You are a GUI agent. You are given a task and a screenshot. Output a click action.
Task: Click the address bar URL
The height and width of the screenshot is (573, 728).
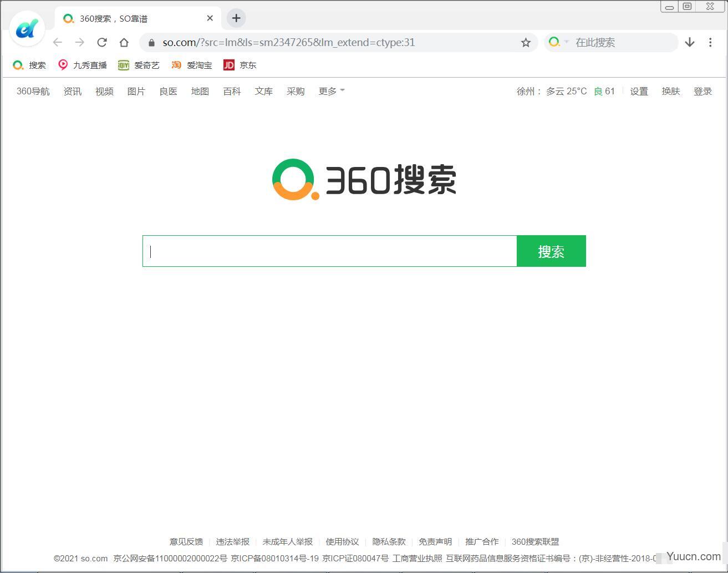coord(288,43)
